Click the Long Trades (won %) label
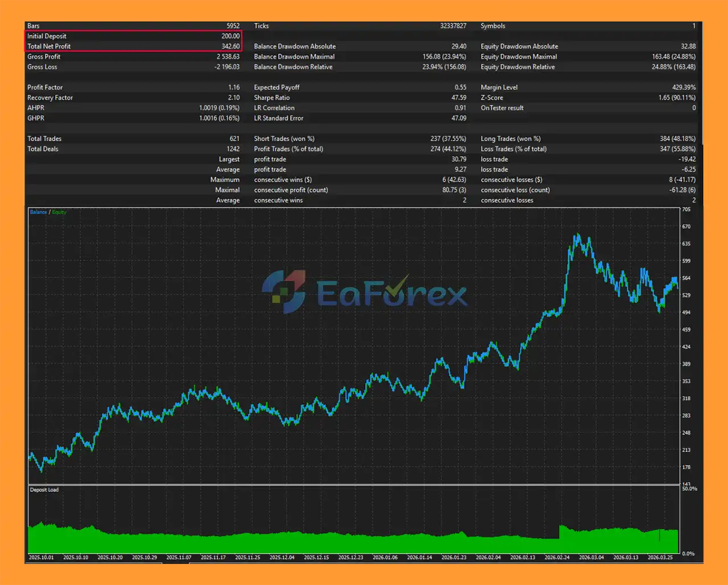 (510, 139)
